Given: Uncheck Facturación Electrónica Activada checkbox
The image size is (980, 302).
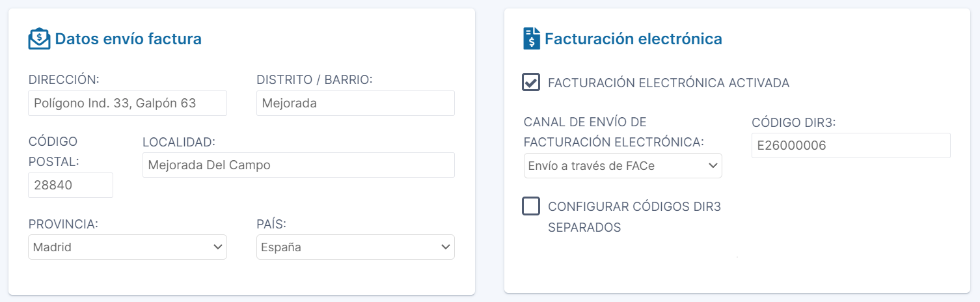Looking at the screenshot, I should 531,83.
